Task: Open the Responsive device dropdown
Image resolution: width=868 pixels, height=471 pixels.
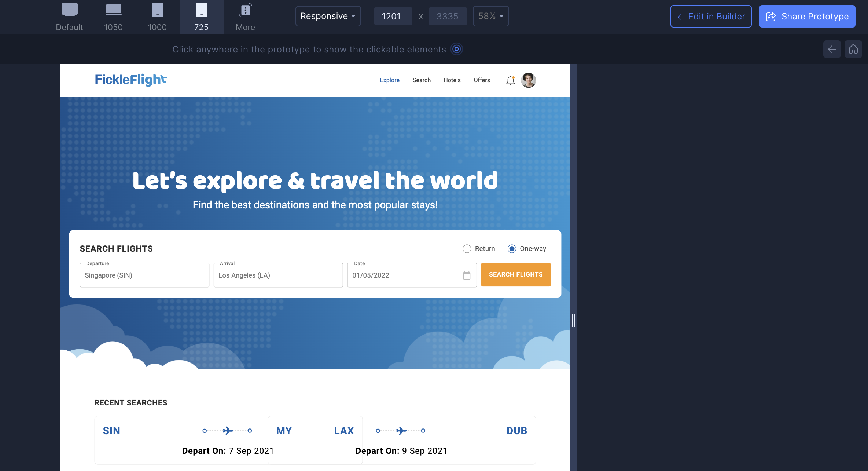Action: [x=328, y=16]
